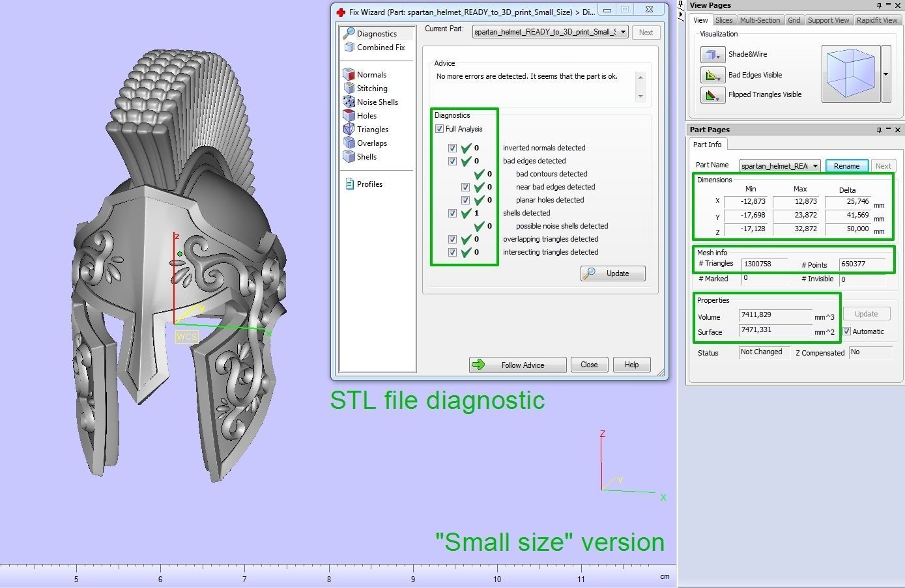
Task: Switch to the Slices tab
Action: coord(724,20)
